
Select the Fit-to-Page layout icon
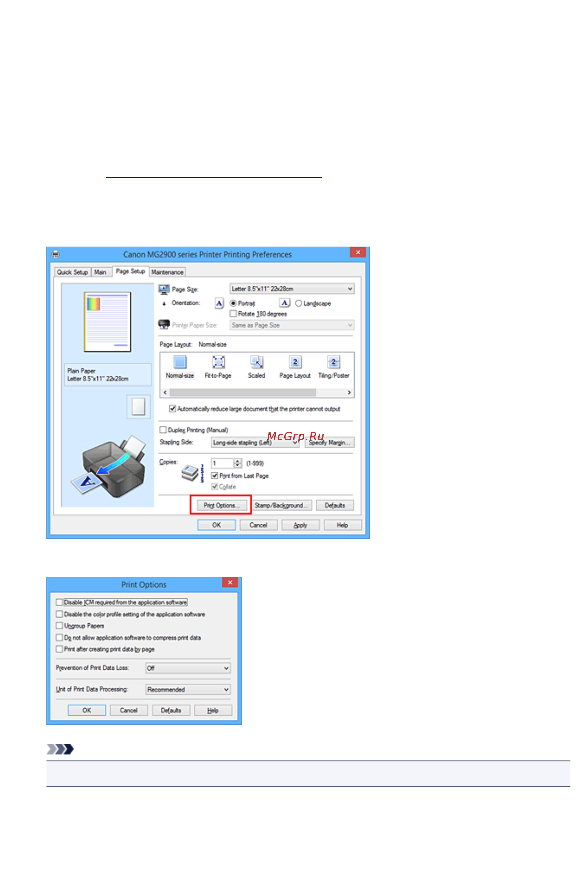click(219, 362)
